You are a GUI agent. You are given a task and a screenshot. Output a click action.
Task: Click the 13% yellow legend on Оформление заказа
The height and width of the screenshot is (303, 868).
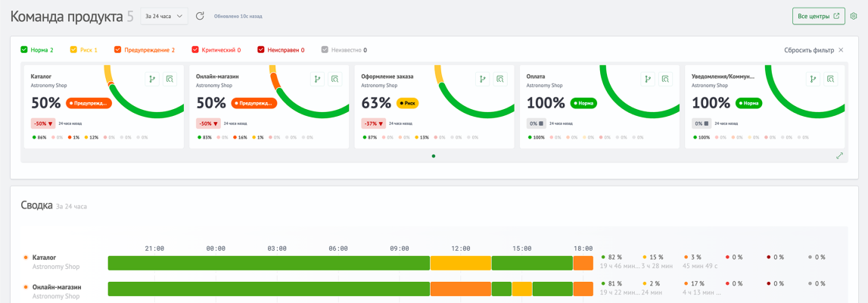pyautogui.click(x=422, y=137)
